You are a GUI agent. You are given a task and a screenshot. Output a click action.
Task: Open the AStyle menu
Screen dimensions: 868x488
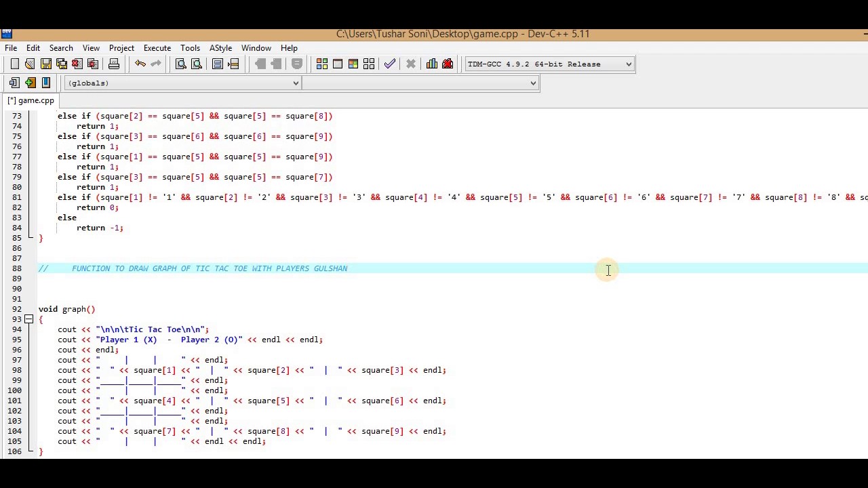(220, 48)
